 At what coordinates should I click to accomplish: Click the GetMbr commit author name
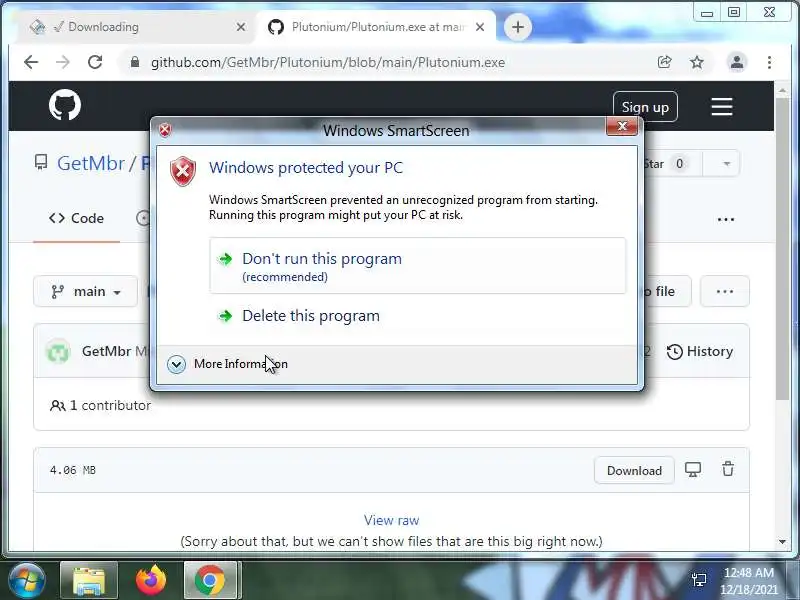[106, 352]
